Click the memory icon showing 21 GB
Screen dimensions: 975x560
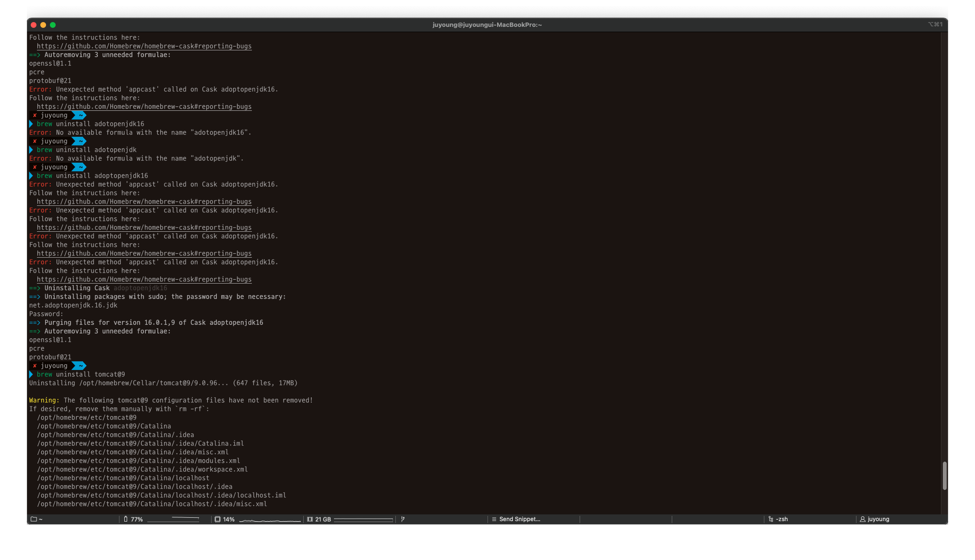310,519
